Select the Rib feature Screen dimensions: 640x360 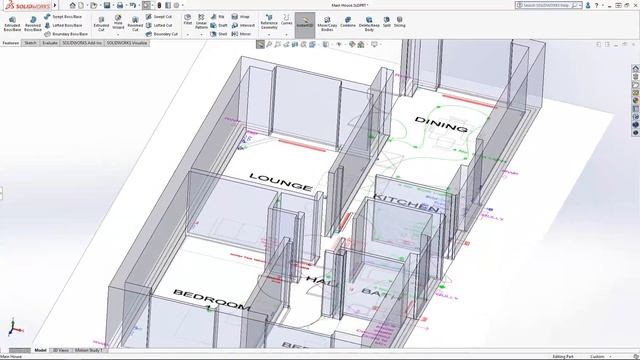tap(218, 17)
